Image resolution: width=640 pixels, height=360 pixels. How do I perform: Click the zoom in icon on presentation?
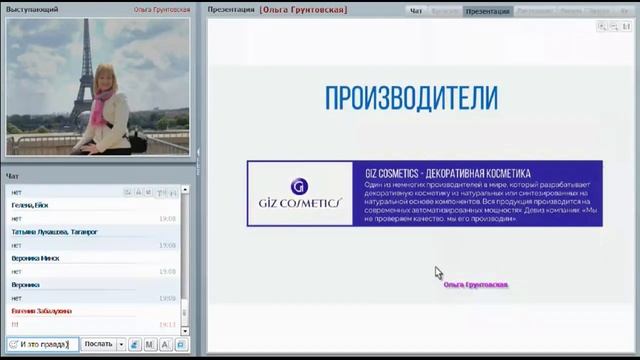[x=602, y=27]
